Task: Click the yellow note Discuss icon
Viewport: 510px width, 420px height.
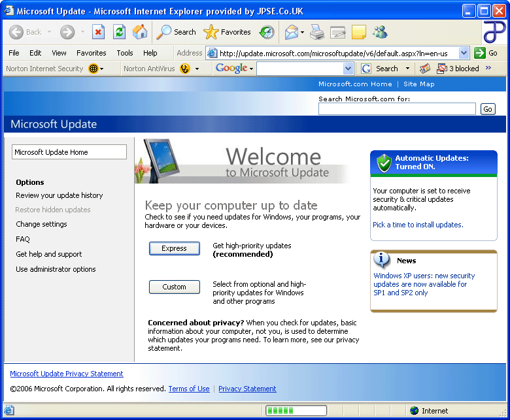Action: coord(359,32)
